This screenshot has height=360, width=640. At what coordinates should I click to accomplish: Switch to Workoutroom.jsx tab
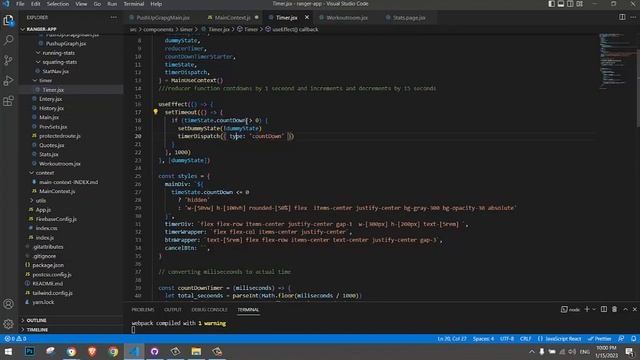point(347,18)
